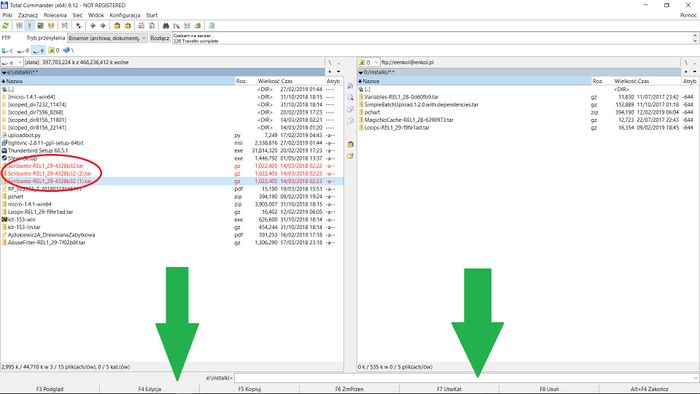Open the Polecenia menu

(x=55, y=15)
